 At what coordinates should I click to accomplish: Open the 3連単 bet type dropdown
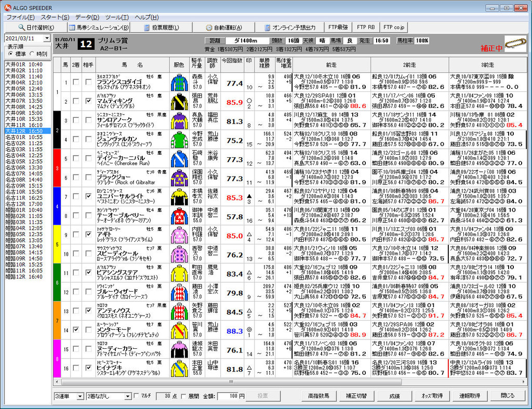click(x=80, y=396)
